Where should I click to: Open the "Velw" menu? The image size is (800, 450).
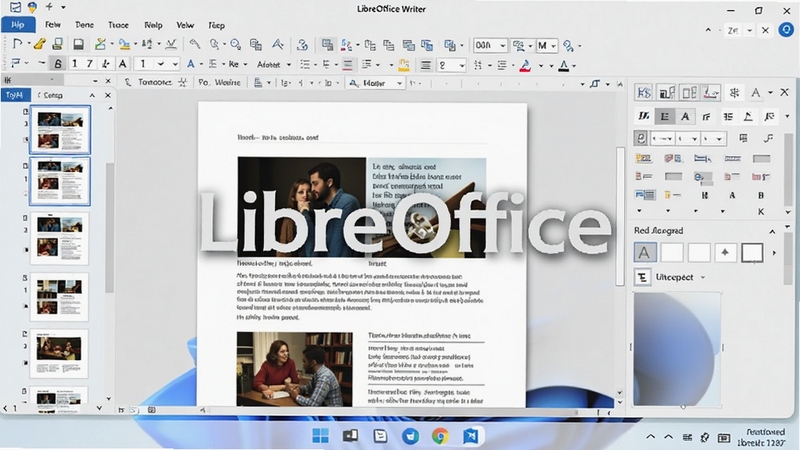pos(185,24)
